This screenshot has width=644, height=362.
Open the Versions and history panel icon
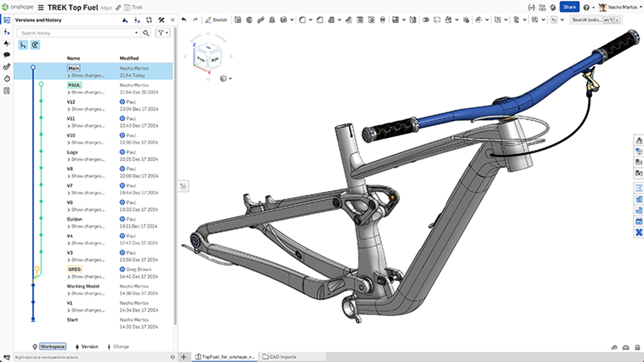pos(6,19)
